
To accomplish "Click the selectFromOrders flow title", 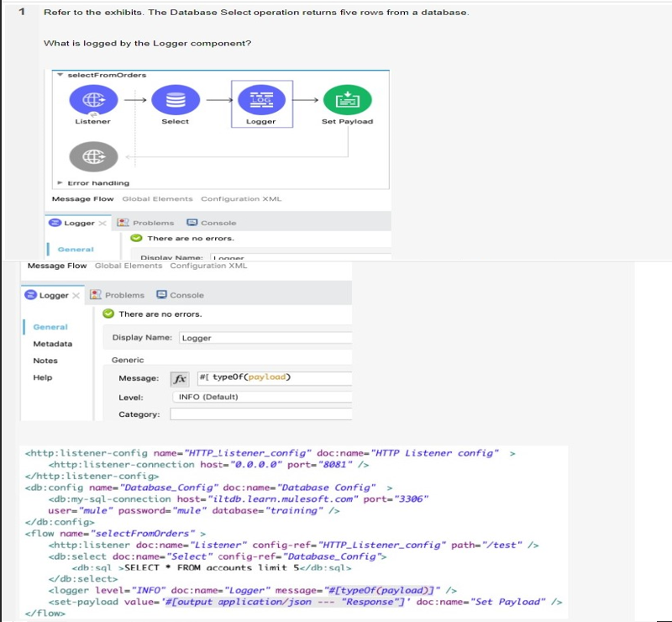I will (108, 75).
